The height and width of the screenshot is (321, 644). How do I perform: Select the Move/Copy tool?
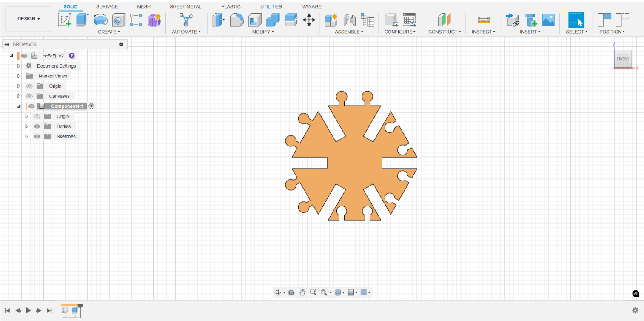(x=309, y=20)
